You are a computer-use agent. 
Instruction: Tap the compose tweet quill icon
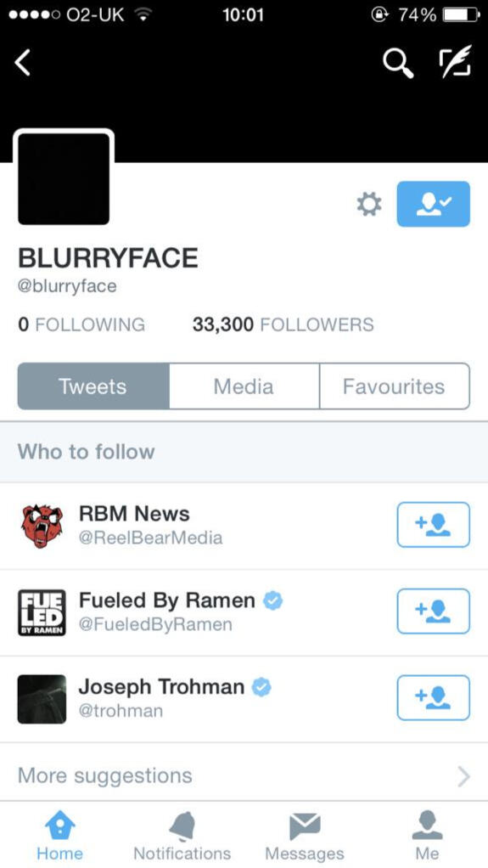pos(456,61)
